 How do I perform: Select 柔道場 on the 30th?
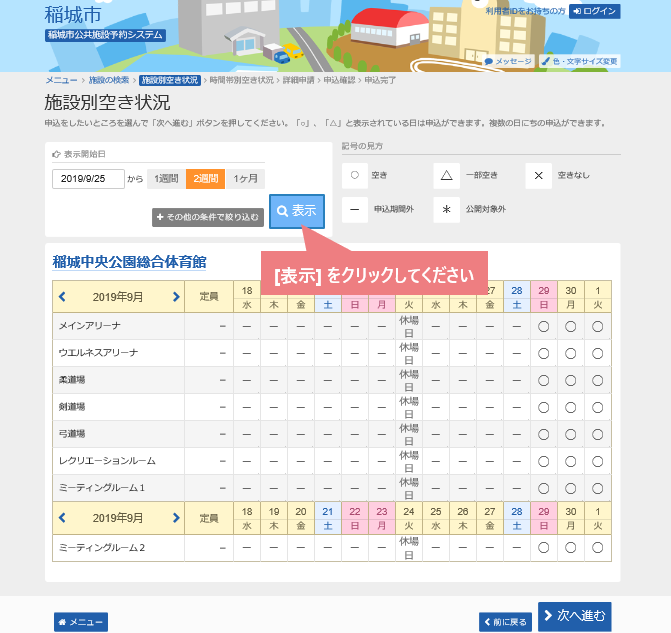point(570,380)
